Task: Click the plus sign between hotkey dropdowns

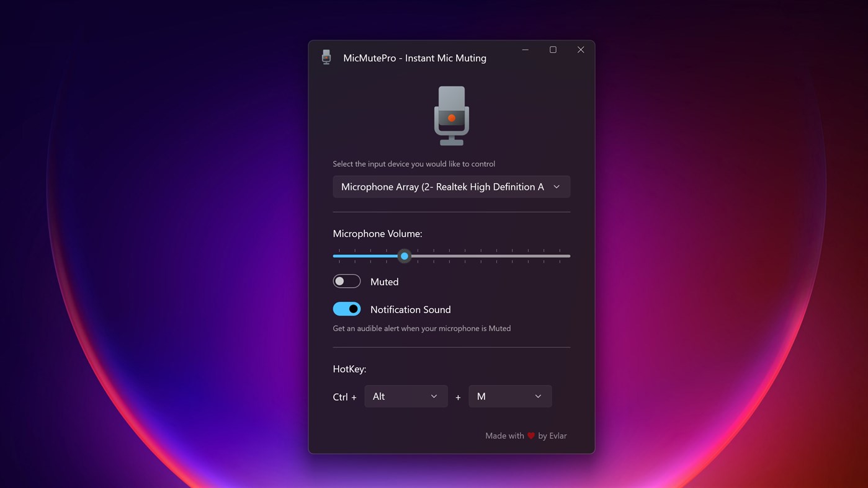Action: pyautogui.click(x=458, y=397)
